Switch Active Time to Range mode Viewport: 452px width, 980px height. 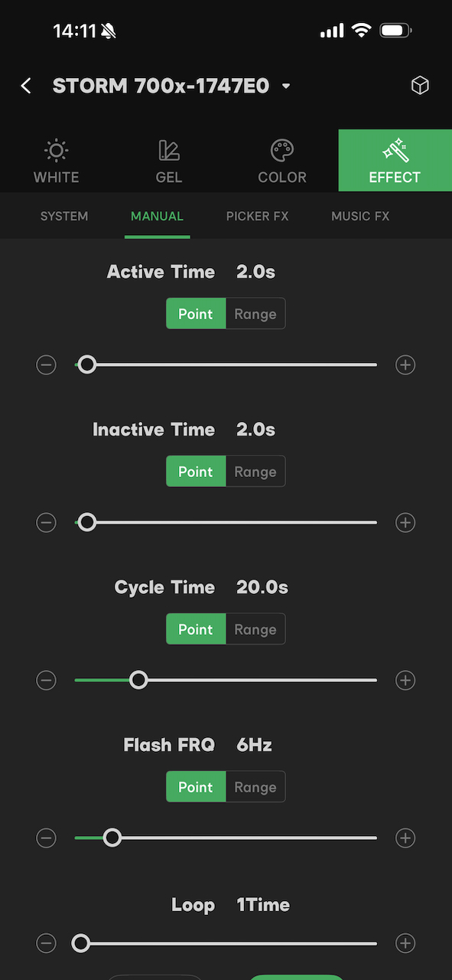(255, 313)
